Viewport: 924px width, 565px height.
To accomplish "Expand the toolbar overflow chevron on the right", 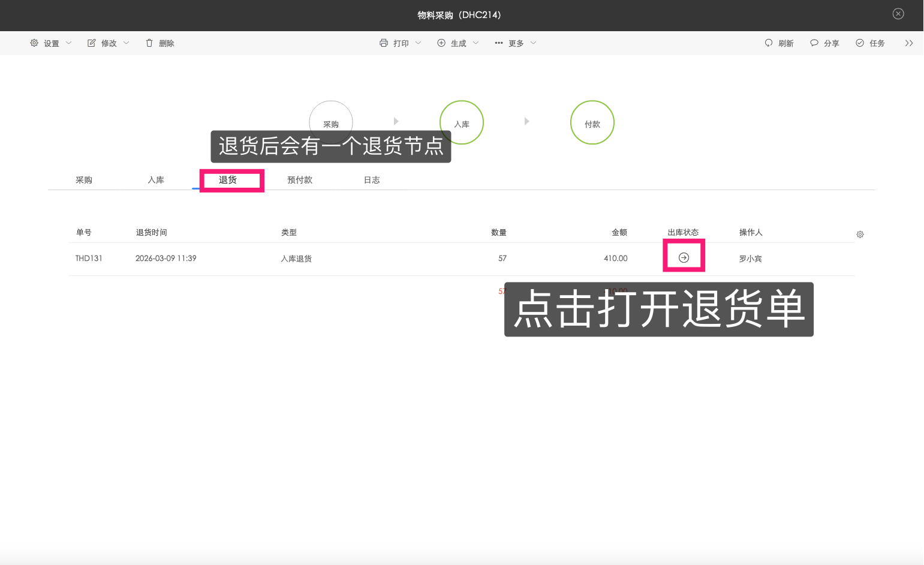I will click(909, 43).
